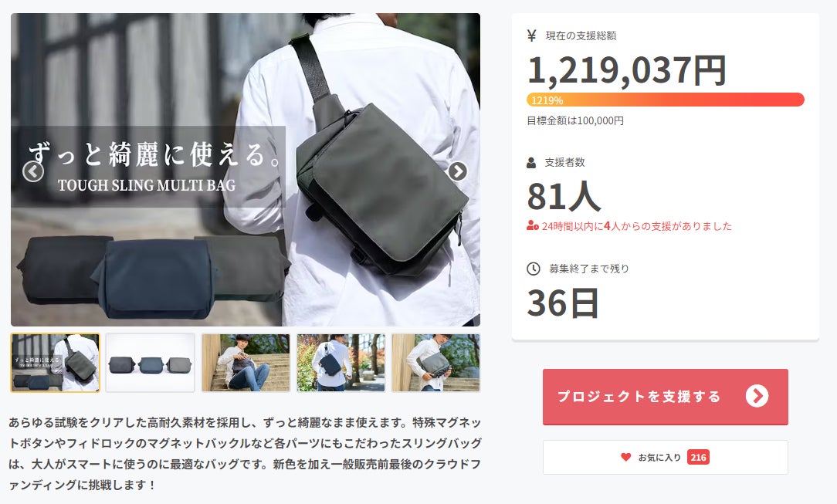Click the main sling bag hero image
The image size is (837, 504).
click(x=246, y=170)
